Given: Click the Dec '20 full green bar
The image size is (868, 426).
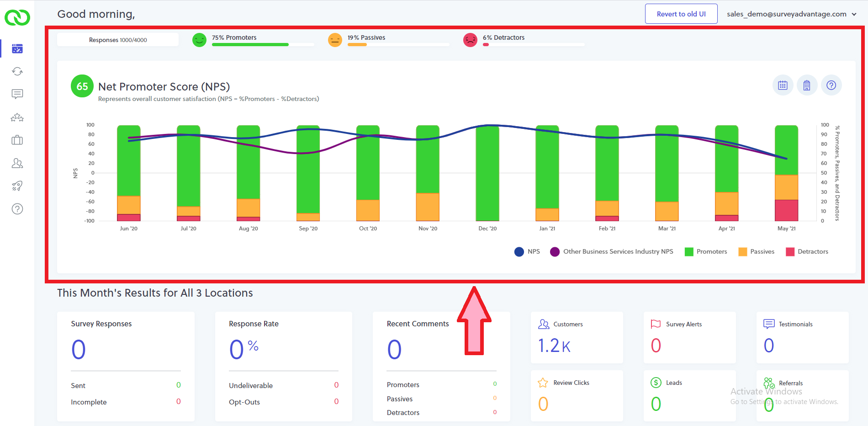Looking at the screenshot, I should click(487, 173).
